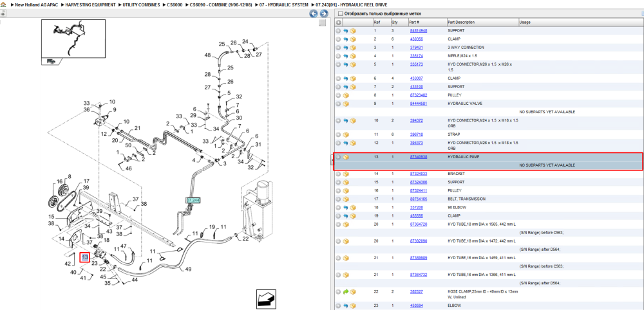Open CS6000 breadcrumb
Image resolution: width=644 pixels, height=310 pixels.
point(174,5)
